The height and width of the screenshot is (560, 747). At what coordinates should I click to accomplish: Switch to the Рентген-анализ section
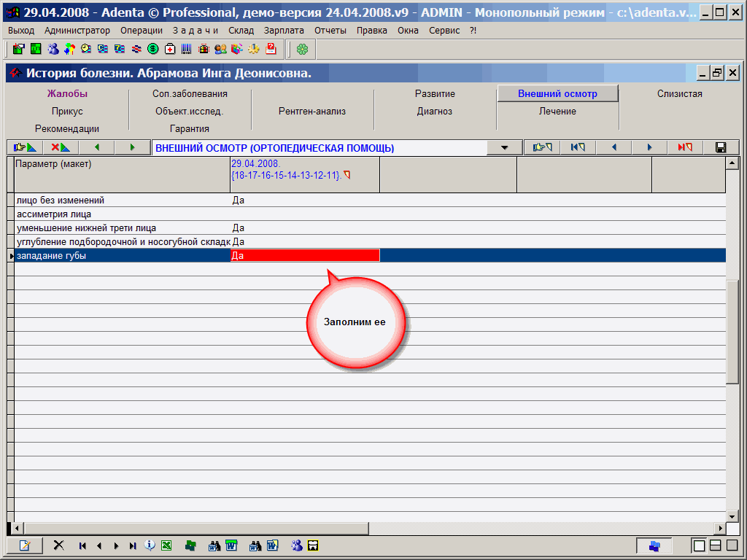click(x=312, y=112)
